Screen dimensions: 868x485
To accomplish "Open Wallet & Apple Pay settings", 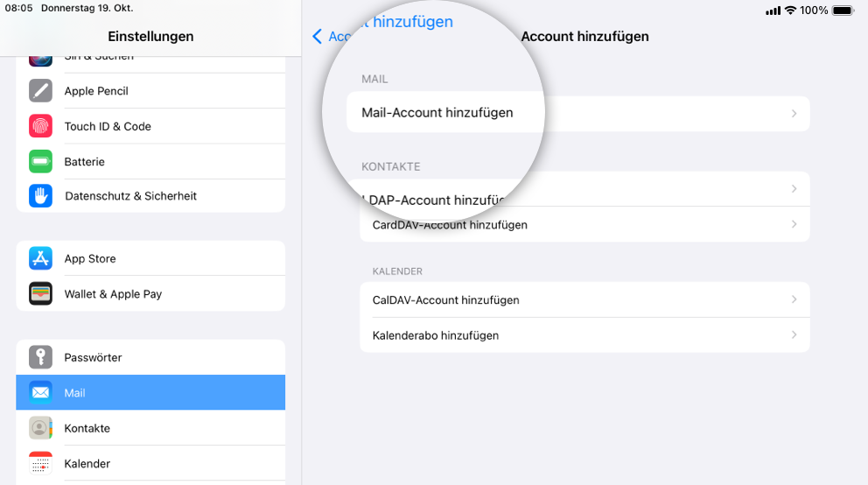I will tap(150, 294).
